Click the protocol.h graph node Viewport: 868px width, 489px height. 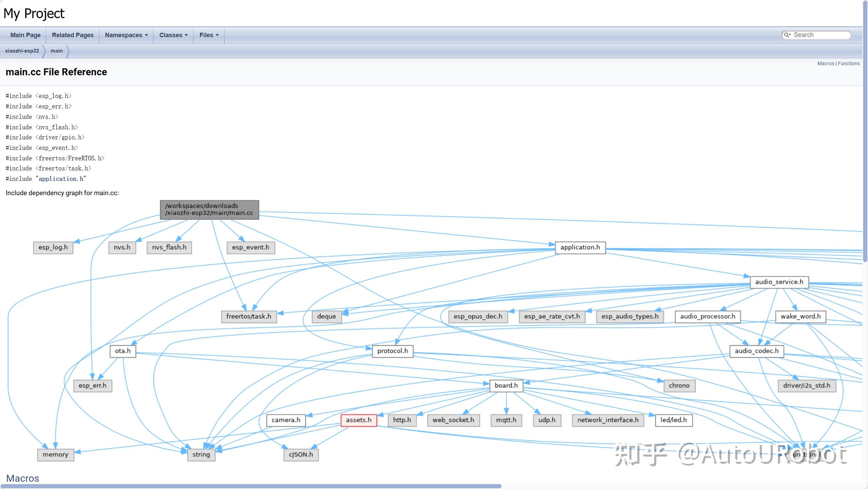392,351
